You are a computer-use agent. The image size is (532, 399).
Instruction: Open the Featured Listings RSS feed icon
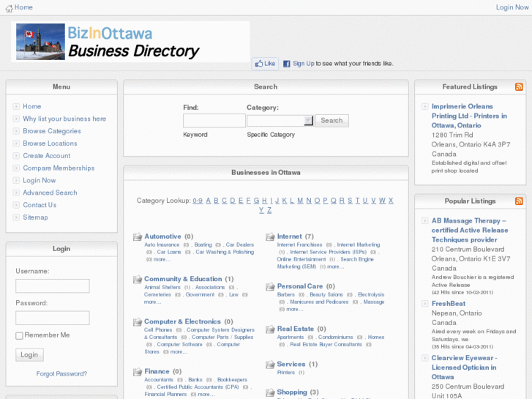(x=519, y=87)
